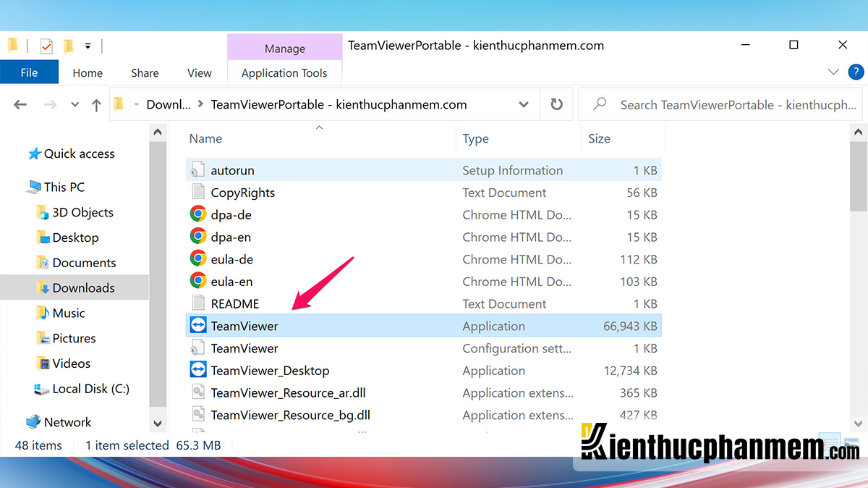The height and width of the screenshot is (488, 868).
Task: Click navigation pane scrollbar up arrow
Action: coord(158,132)
